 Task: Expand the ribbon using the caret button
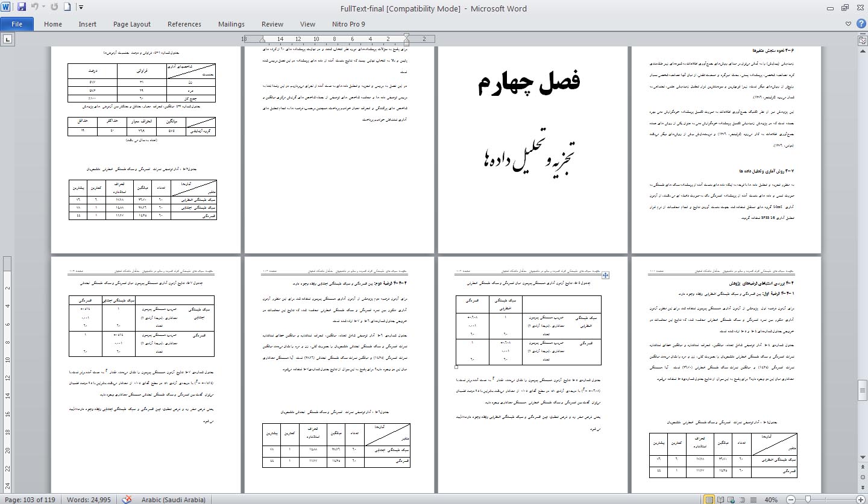pos(848,24)
